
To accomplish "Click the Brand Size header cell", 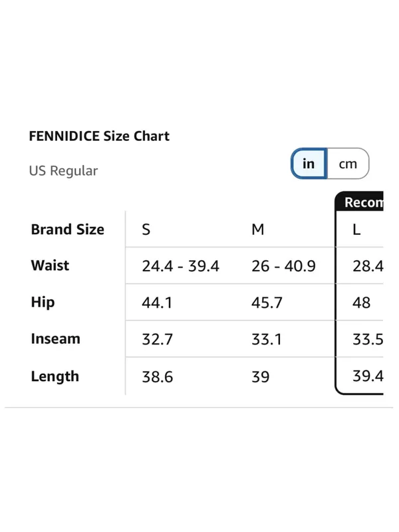I will 68,229.
